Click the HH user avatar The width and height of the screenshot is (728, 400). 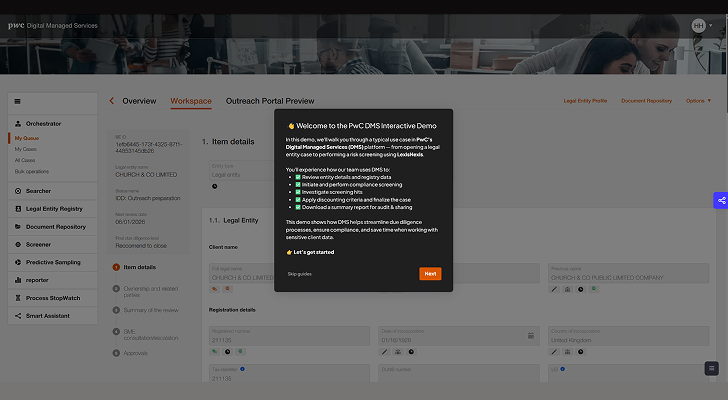[698, 26]
